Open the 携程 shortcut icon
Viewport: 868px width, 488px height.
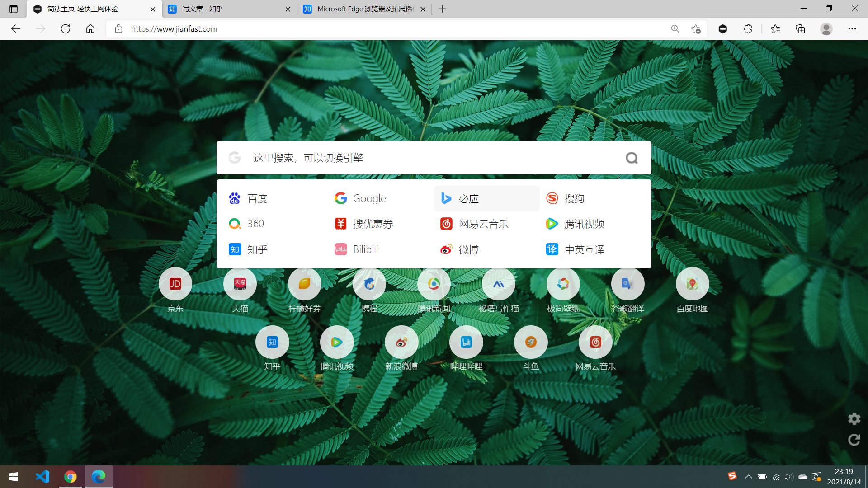click(369, 284)
